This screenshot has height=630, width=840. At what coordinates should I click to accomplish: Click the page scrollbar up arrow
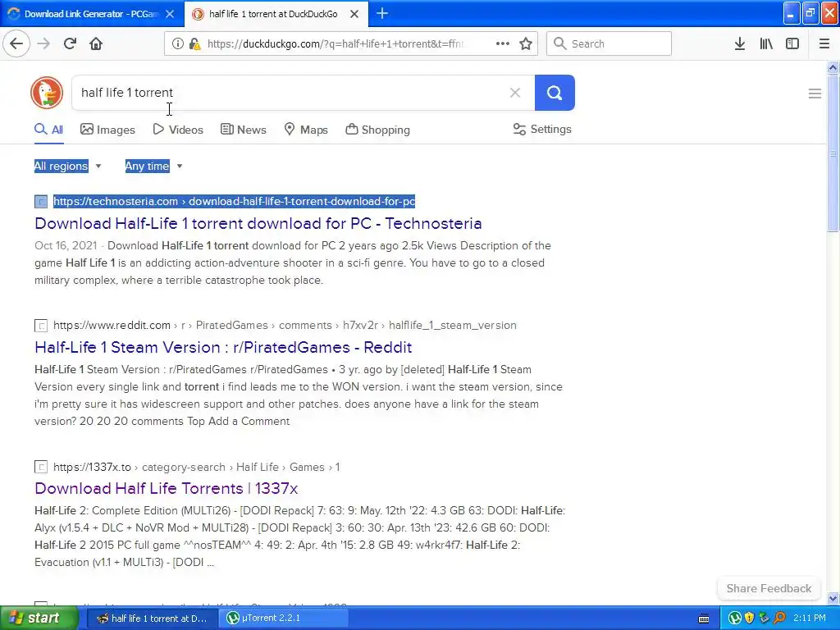(x=833, y=67)
